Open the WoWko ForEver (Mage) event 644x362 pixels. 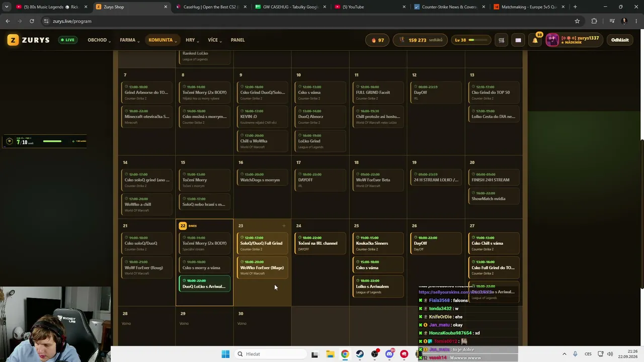(x=262, y=268)
